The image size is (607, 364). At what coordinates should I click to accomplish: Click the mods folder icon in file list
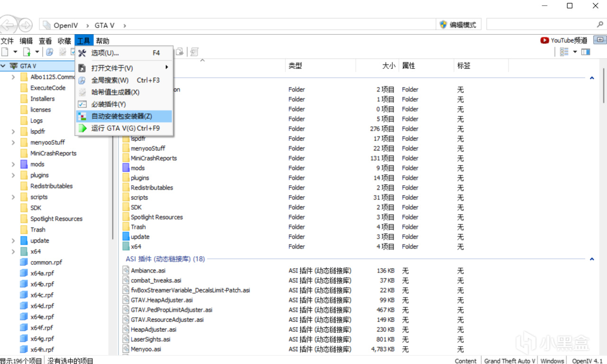(126, 168)
